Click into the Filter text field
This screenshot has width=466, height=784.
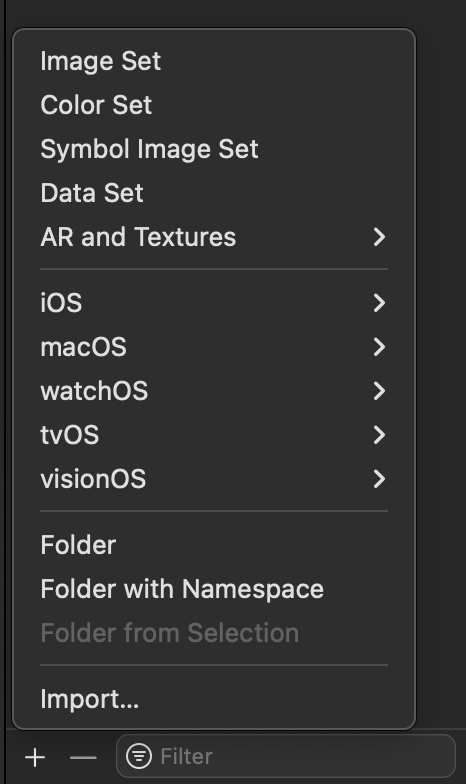pyautogui.click(x=286, y=756)
